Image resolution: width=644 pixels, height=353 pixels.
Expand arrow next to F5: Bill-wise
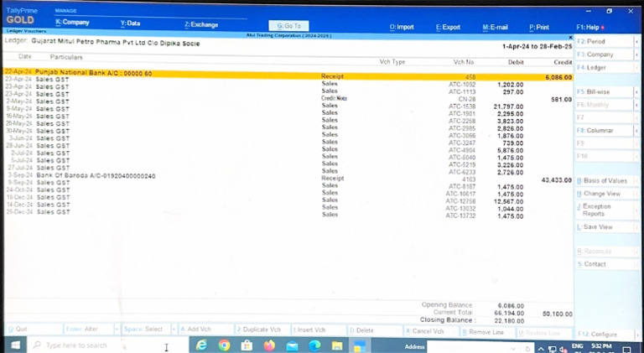[x=636, y=91]
